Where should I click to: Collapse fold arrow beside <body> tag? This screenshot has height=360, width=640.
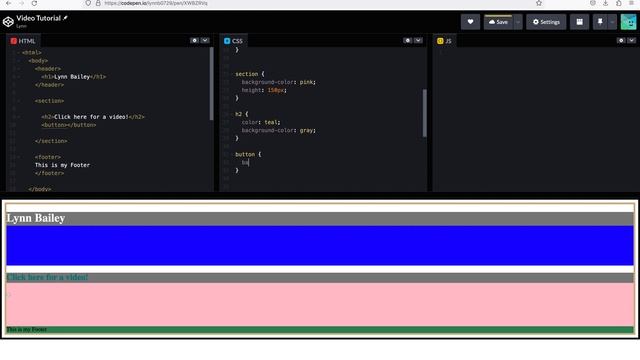coord(19,61)
